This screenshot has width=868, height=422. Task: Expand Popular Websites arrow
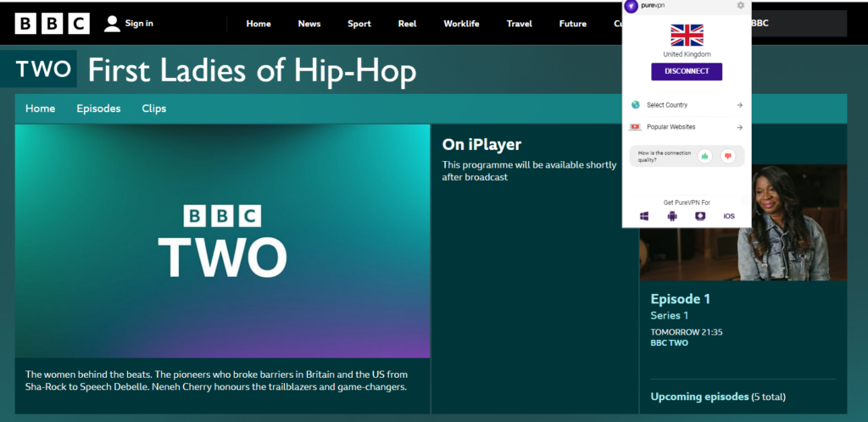click(739, 127)
